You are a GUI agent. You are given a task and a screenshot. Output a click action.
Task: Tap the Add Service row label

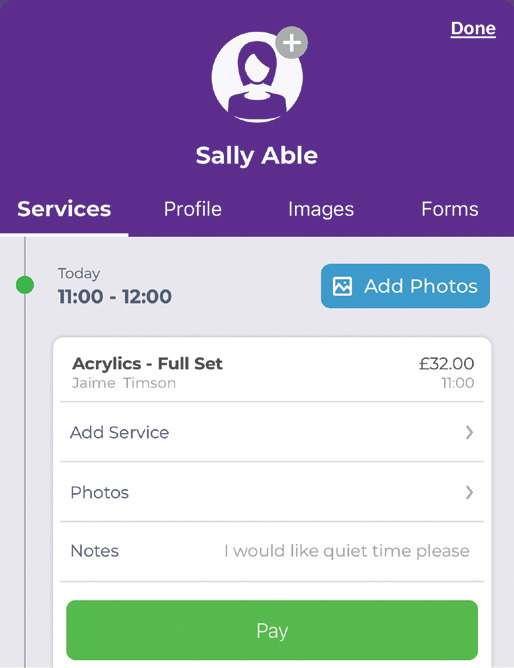[x=120, y=432]
